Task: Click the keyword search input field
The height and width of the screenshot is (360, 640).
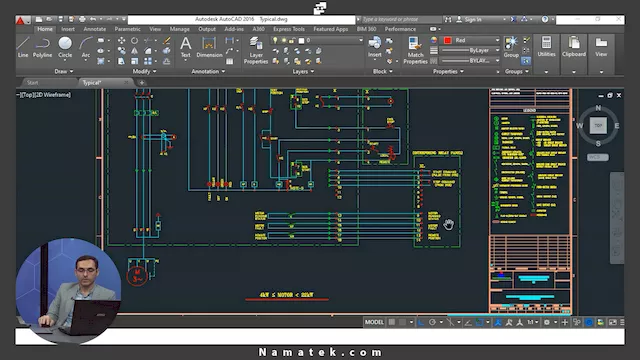Action: pos(401,19)
